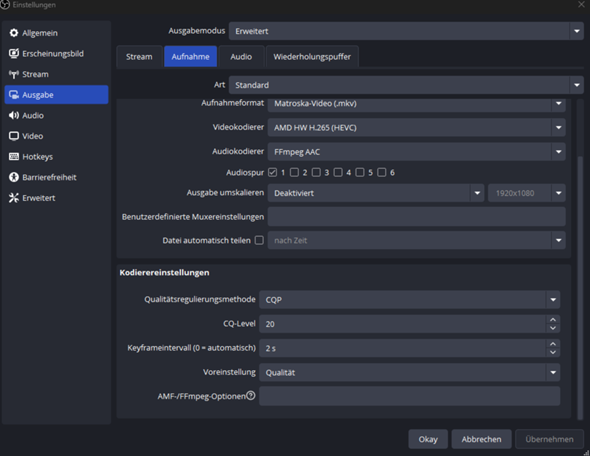Image resolution: width=590 pixels, height=456 pixels.
Task: Open Allgemein settings via the gear icon
Action: pos(14,33)
